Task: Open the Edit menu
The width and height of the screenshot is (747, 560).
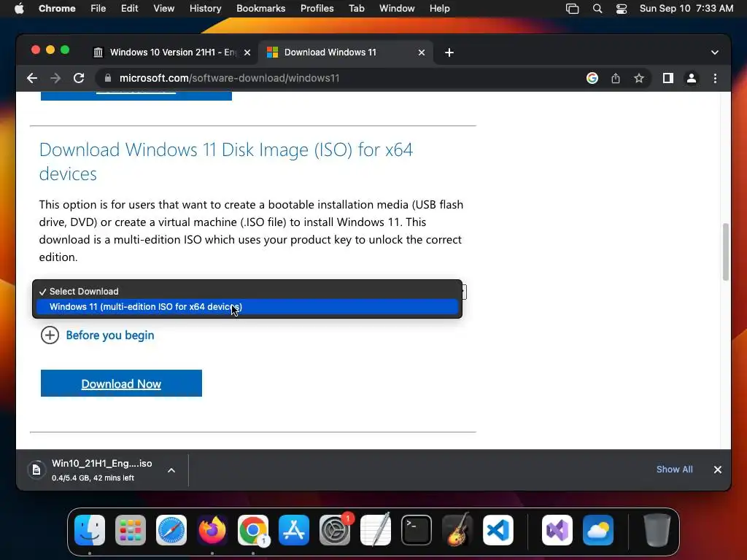Action: (x=129, y=9)
